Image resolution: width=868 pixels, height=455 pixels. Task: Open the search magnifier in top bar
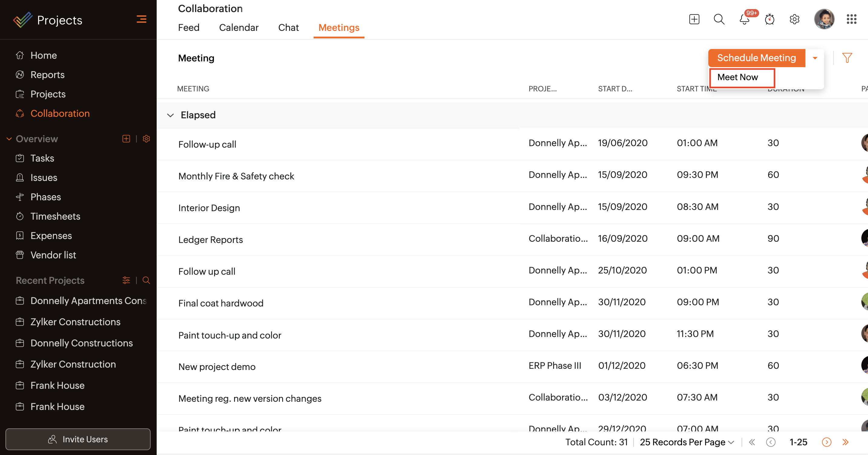click(719, 19)
